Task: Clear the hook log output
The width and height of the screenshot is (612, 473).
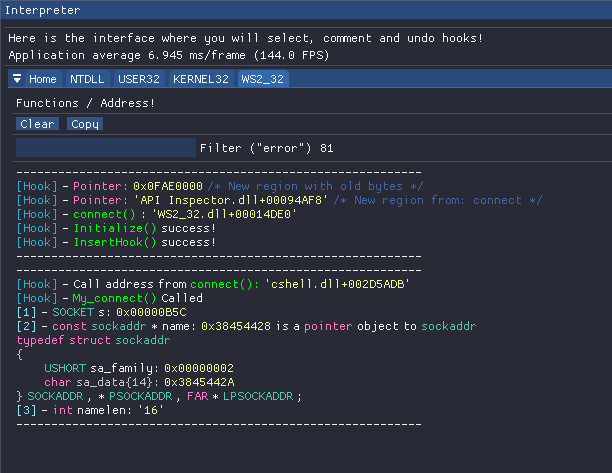Action: click(x=37, y=124)
